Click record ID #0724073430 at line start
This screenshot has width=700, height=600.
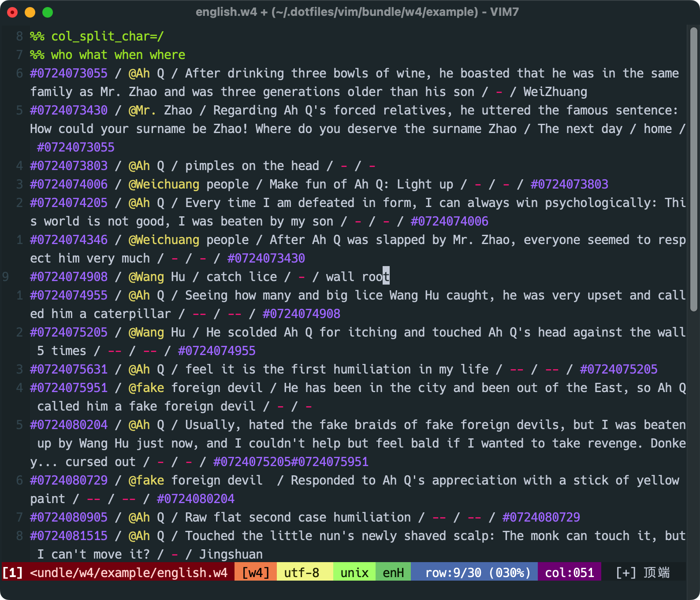pyautogui.click(x=69, y=110)
